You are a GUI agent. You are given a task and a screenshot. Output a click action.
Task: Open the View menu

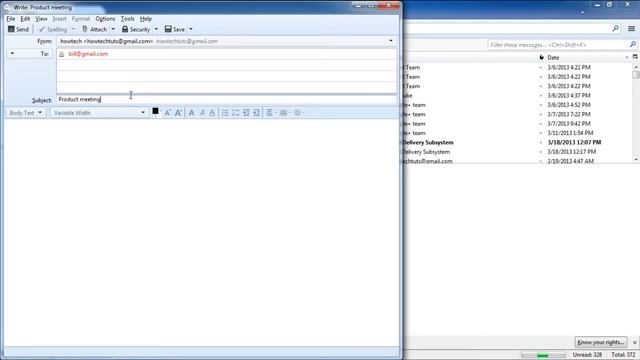(x=41, y=19)
